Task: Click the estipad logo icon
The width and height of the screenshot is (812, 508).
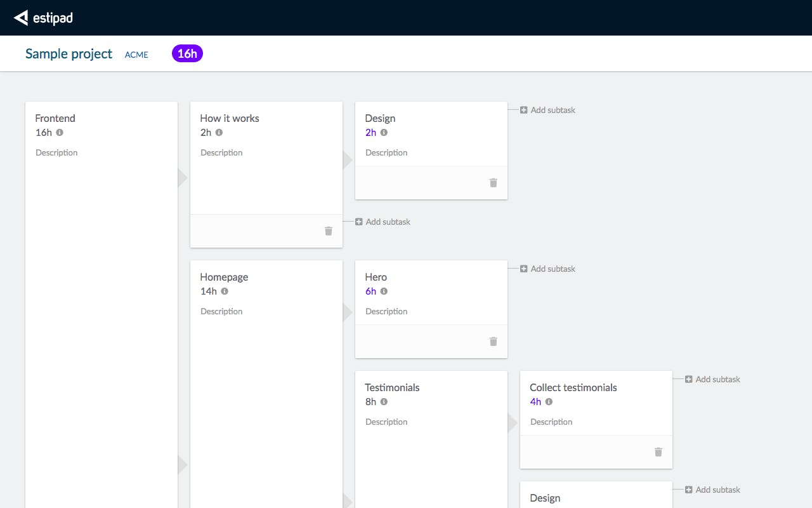Action: (x=21, y=18)
